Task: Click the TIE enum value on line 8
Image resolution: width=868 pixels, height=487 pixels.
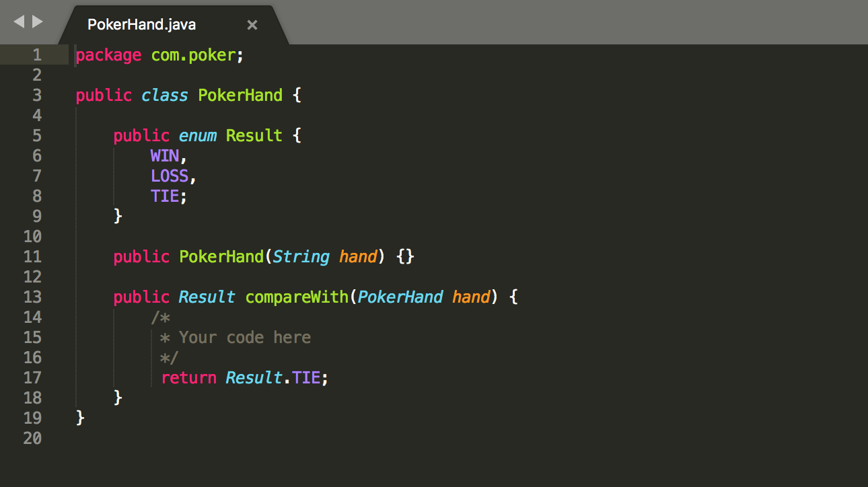Action: 166,196
